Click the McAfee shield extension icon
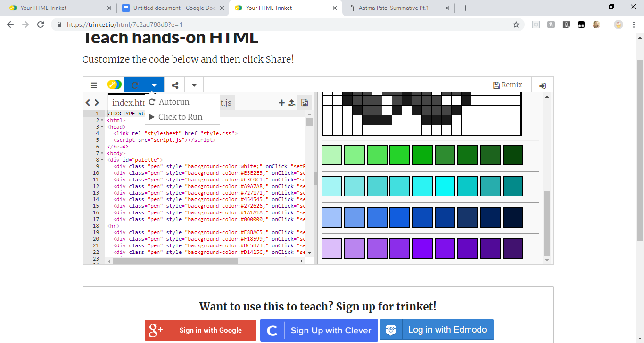Image resolution: width=644 pixels, height=343 pixels. click(x=536, y=24)
